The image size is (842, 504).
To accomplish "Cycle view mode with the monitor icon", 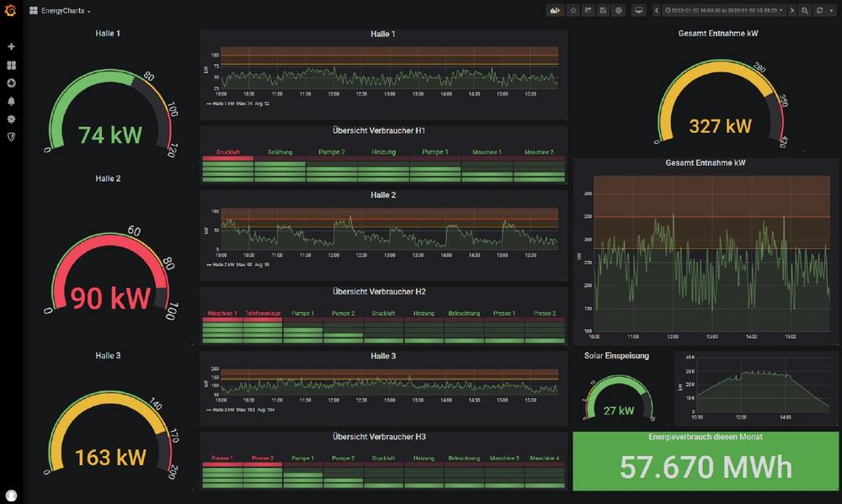I will tap(638, 10).
